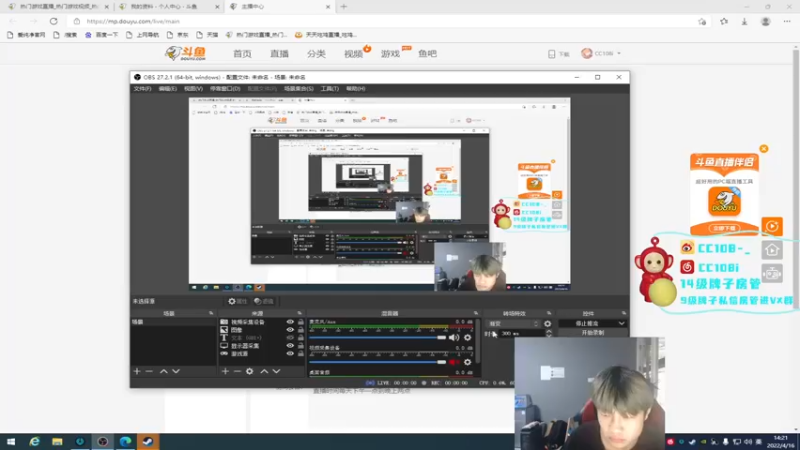Open the source filters button in OBS
Viewport: 800px width, 450px height.
tap(264, 301)
